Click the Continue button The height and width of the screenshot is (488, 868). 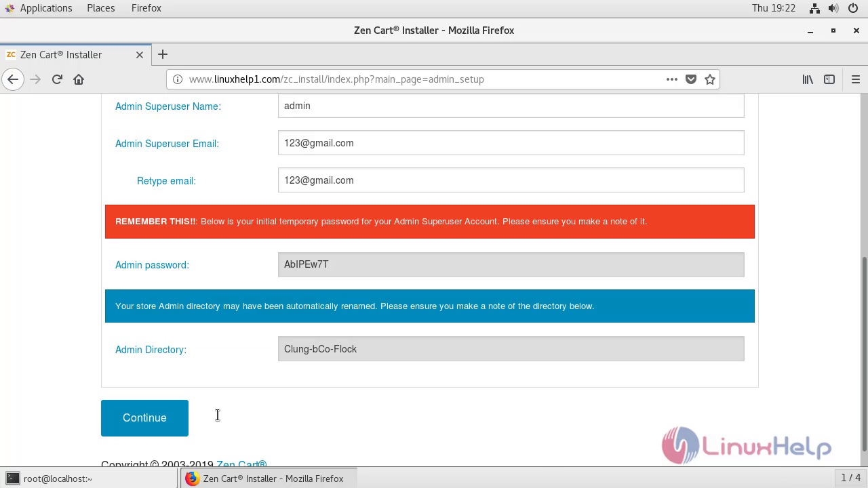(x=144, y=418)
